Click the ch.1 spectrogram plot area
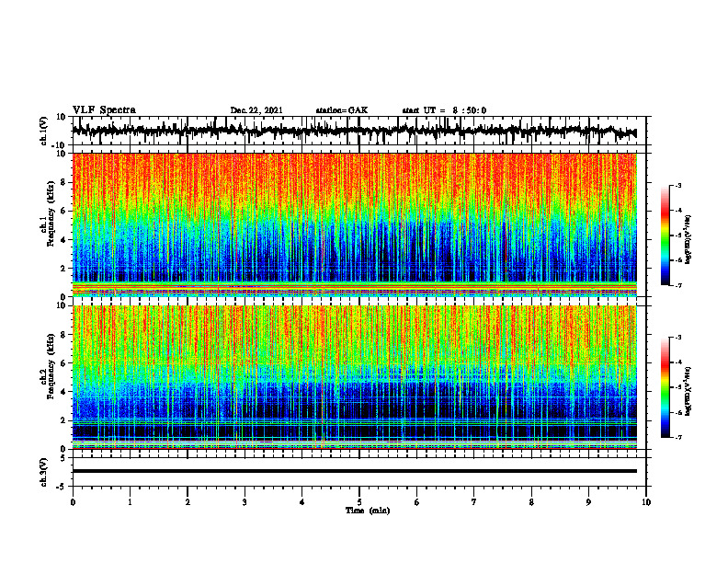 (x=355, y=224)
